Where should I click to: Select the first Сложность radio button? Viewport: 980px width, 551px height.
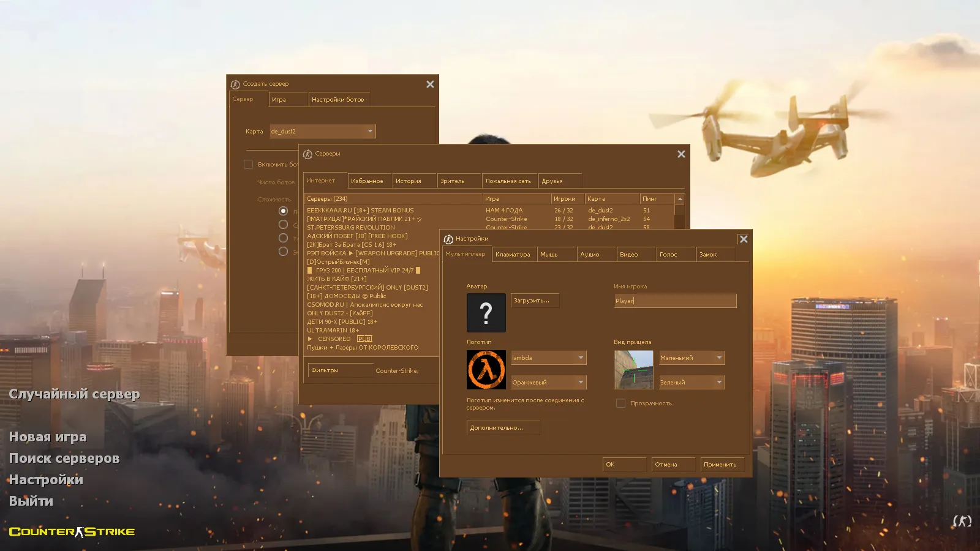[x=283, y=210]
